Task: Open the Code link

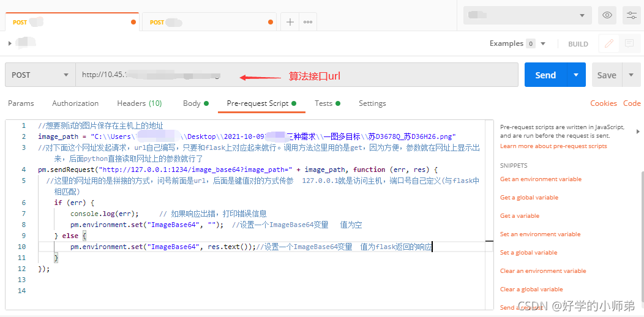Action: pyautogui.click(x=632, y=103)
